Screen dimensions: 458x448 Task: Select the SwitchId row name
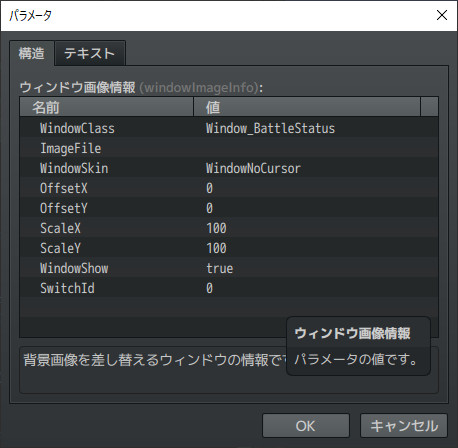click(67, 288)
